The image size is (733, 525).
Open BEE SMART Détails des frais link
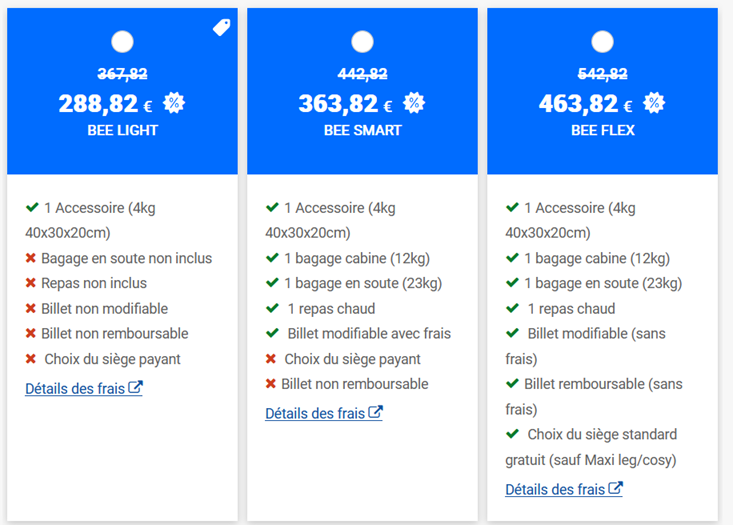[324, 413]
